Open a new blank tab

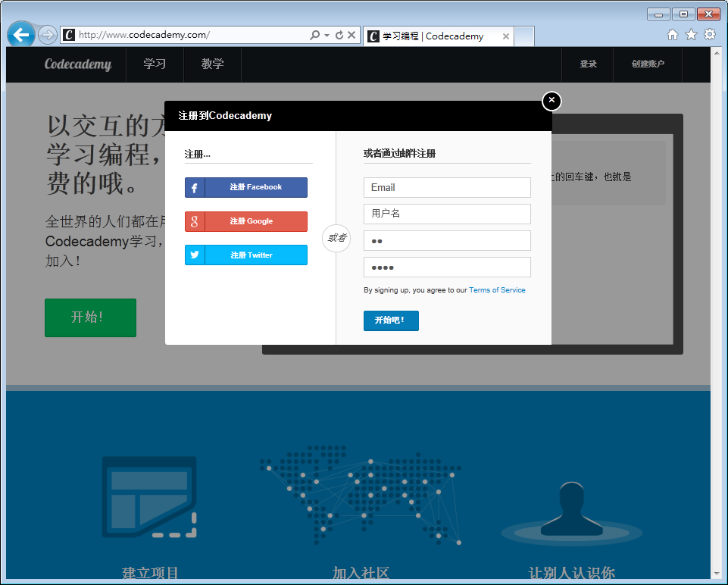coord(525,36)
